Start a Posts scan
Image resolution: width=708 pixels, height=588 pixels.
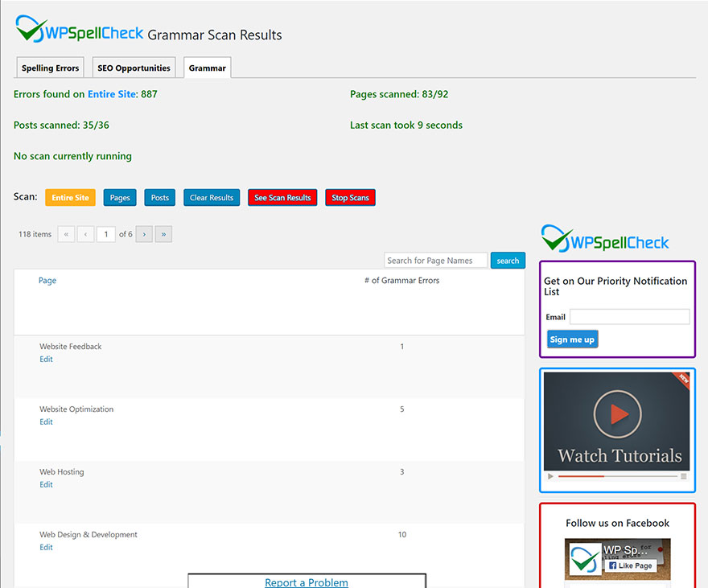160,198
